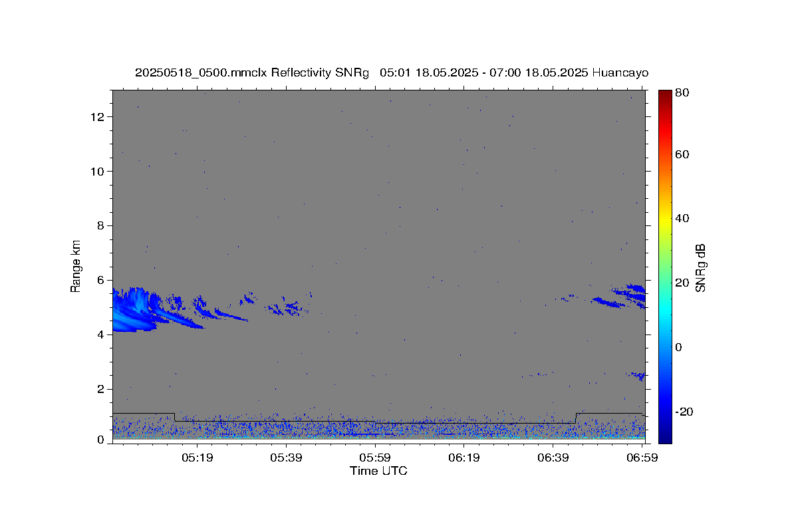Click the colorbar value -20
This screenshot has width=798, height=532.
[x=683, y=412]
